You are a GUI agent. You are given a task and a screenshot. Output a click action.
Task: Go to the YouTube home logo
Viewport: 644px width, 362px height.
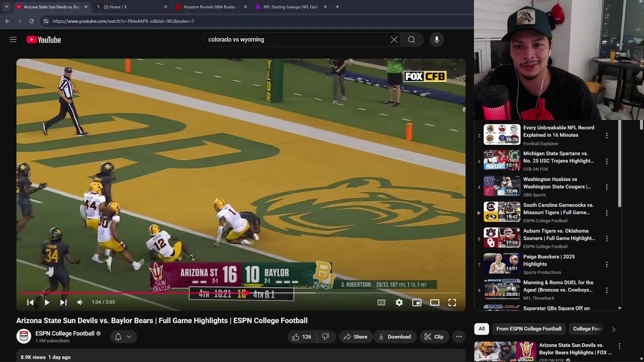pyautogui.click(x=44, y=40)
